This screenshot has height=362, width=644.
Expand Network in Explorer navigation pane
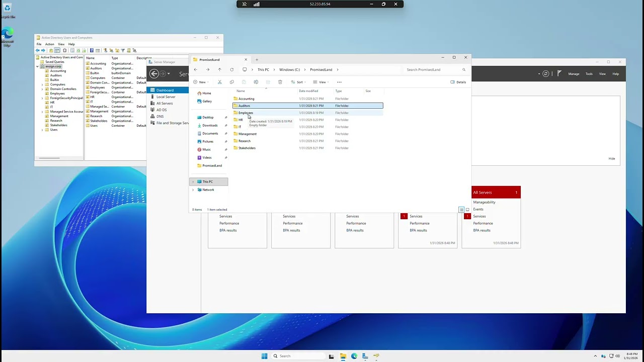click(x=193, y=190)
